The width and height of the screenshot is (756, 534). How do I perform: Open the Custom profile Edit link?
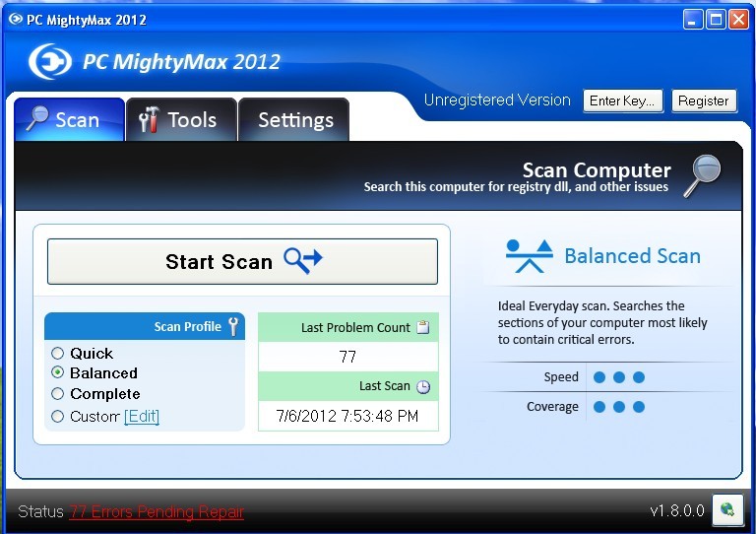(x=142, y=416)
